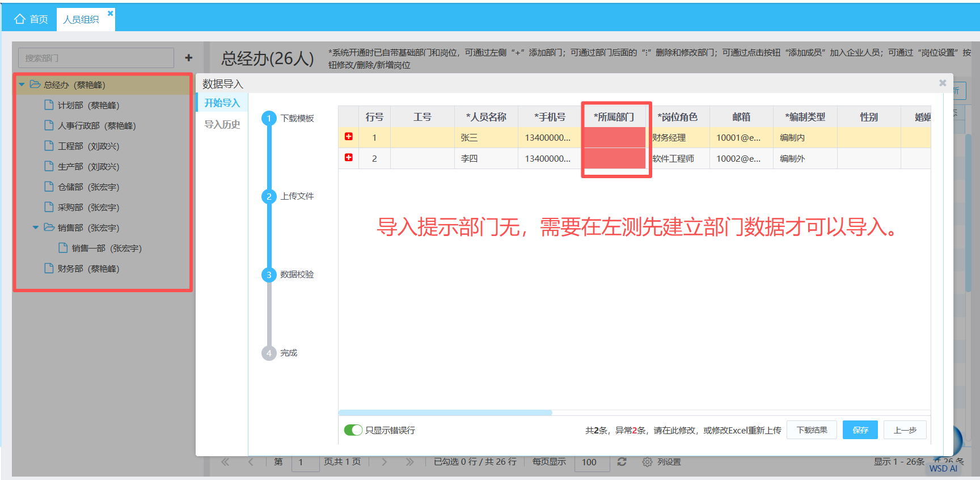Click the *岗位角色 column header

(678, 117)
